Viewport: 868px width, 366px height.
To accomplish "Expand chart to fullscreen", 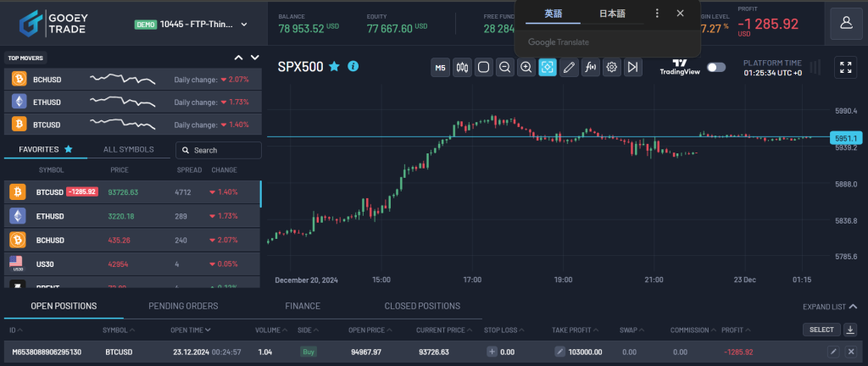I will click(x=845, y=68).
